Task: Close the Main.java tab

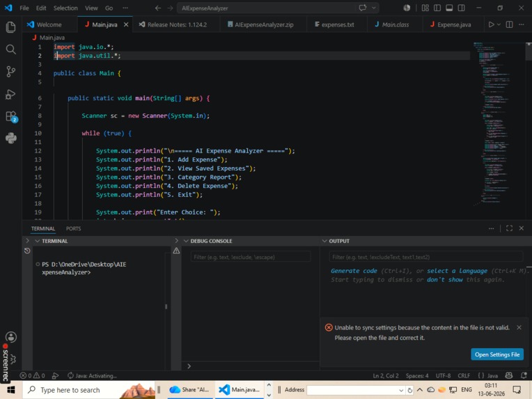Action: 126,24
